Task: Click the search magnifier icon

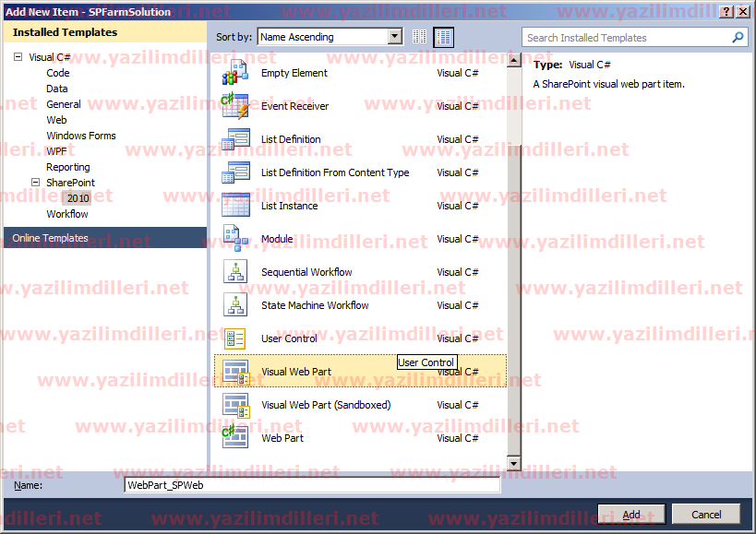Action: point(738,37)
